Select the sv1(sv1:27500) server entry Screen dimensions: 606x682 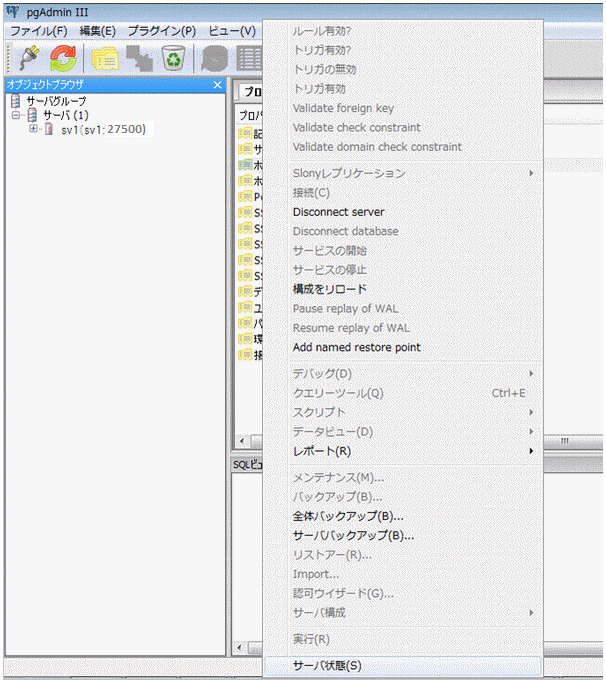pyautogui.click(x=104, y=129)
